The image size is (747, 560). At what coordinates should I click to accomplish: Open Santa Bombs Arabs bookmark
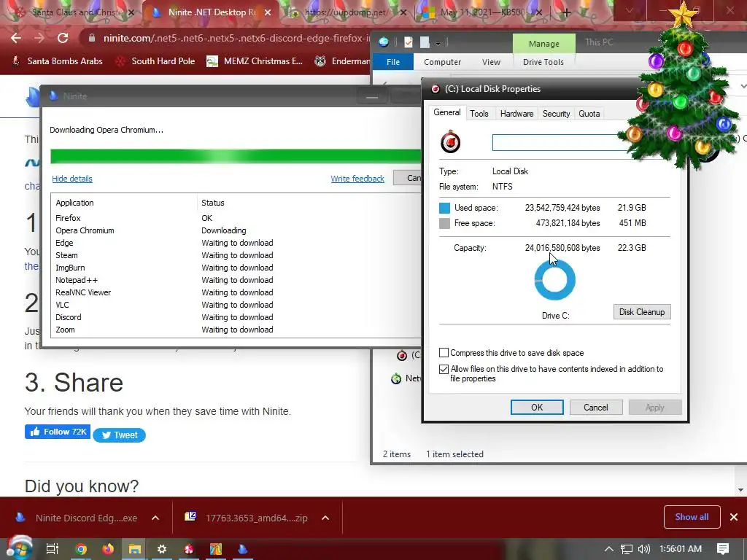(x=57, y=61)
